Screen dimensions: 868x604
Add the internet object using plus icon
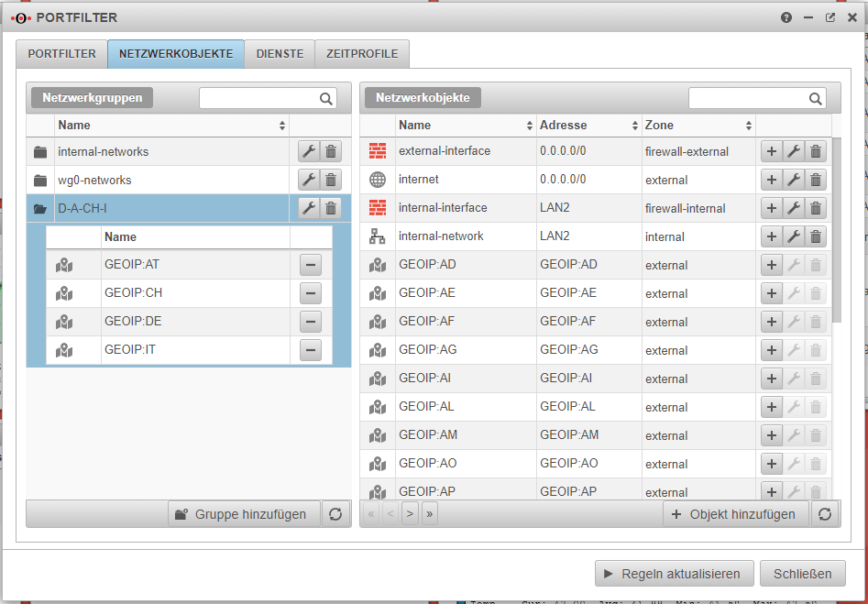(x=772, y=180)
